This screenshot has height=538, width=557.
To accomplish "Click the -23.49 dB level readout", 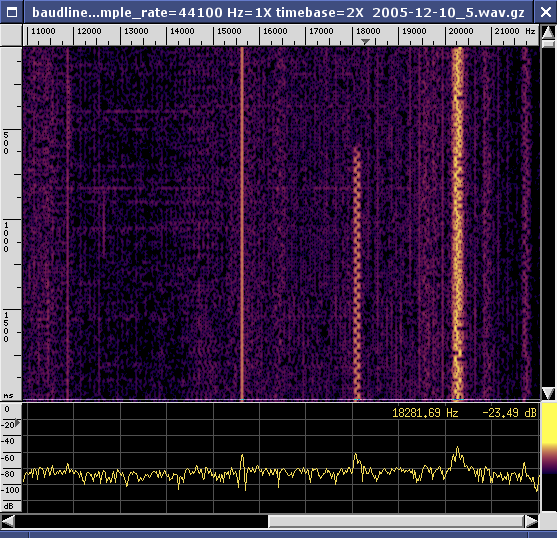I will pyautogui.click(x=509, y=413).
